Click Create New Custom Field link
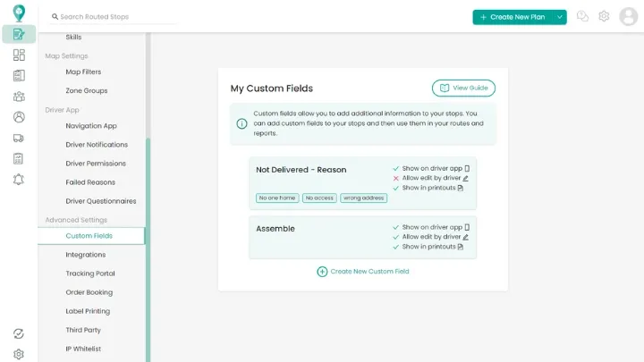The height and width of the screenshot is (362, 644). (363, 271)
